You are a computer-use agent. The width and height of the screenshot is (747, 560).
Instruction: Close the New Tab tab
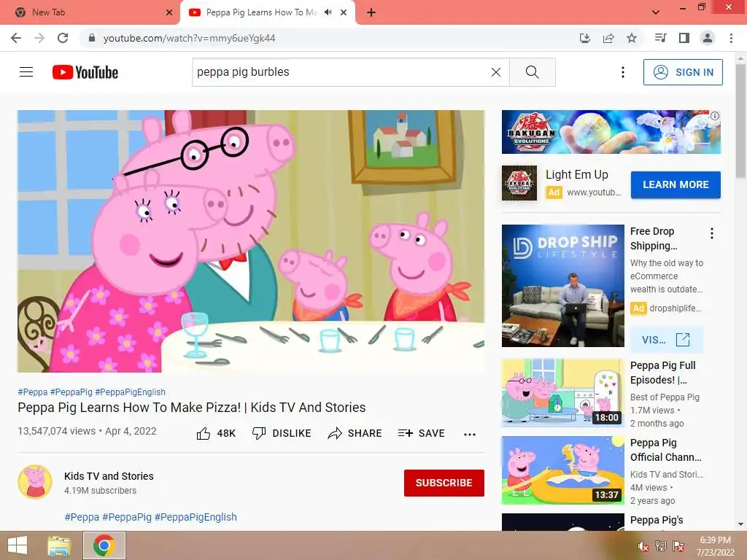(169, 12)
